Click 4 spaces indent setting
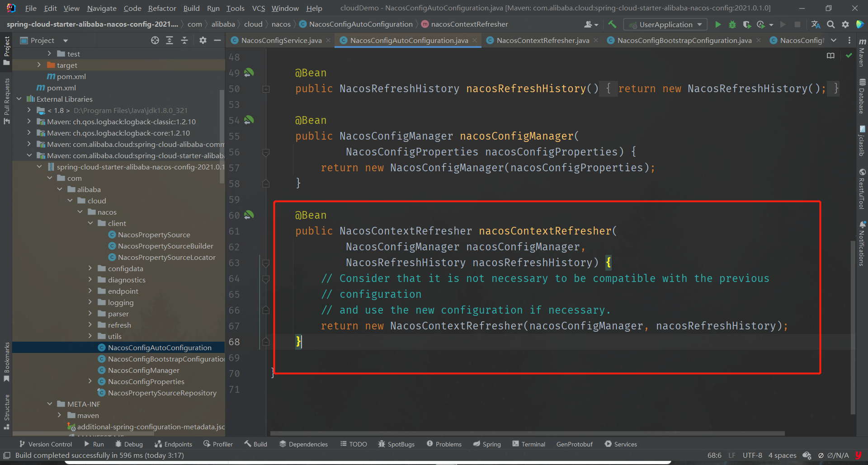 pos(782,456)
